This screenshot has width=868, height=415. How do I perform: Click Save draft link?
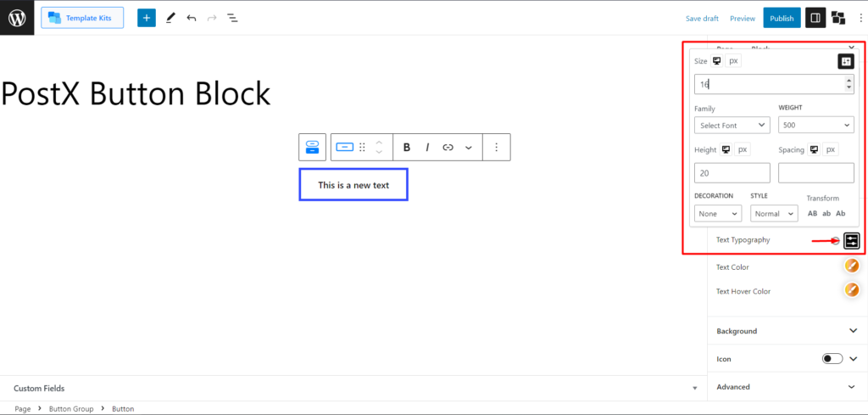(702, 19)
